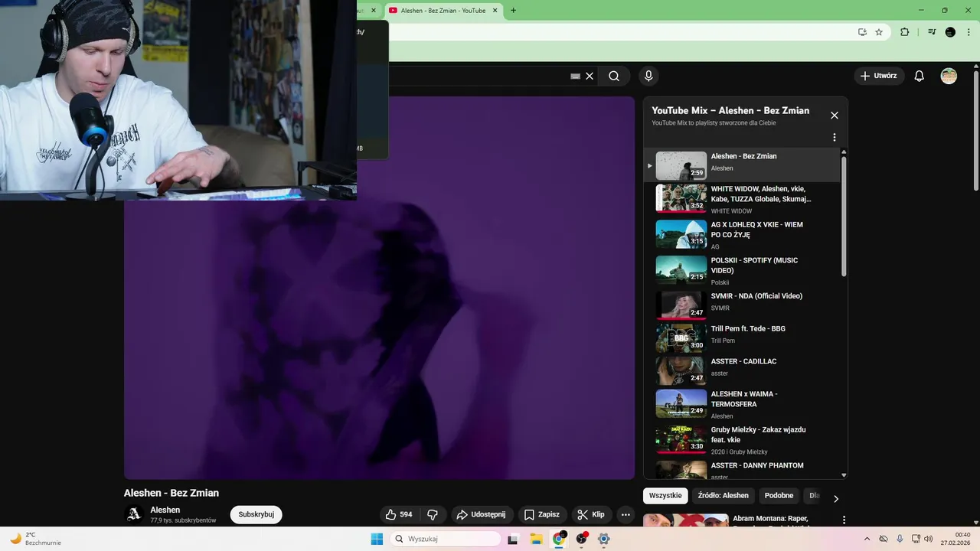
Task: Close the YouTube Mix playlist panel
Action: click(x=835, y=116)
